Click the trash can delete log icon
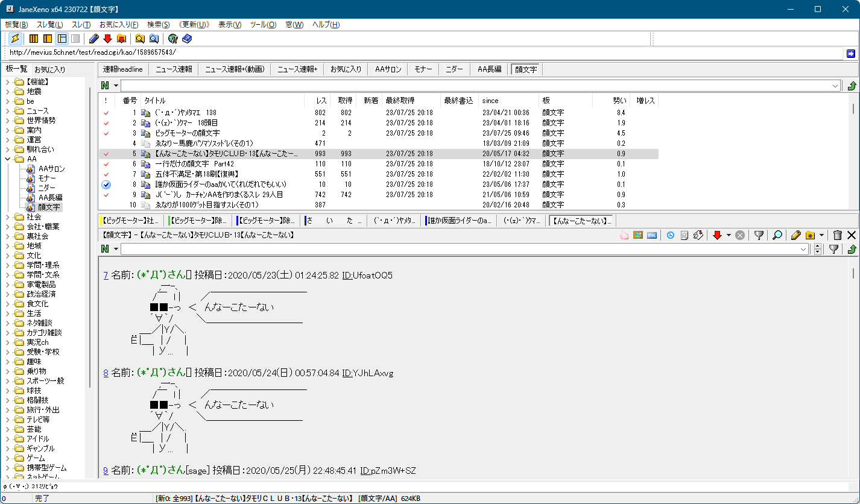 point(838,235)
